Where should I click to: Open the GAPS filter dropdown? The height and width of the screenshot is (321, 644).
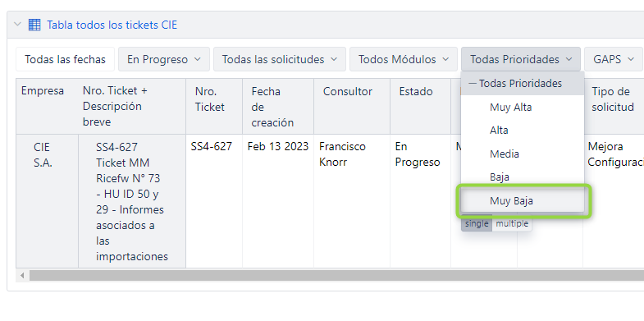click(x=614, y=59)
